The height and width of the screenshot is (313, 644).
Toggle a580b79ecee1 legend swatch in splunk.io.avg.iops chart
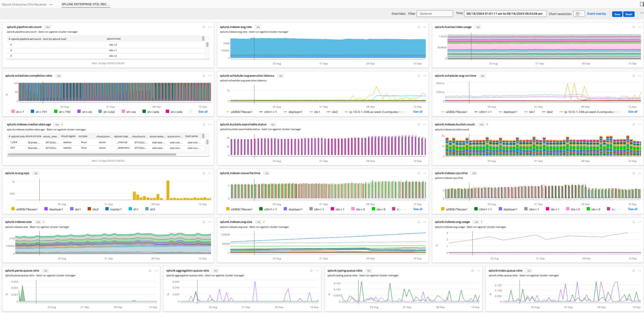click(13, 209)
